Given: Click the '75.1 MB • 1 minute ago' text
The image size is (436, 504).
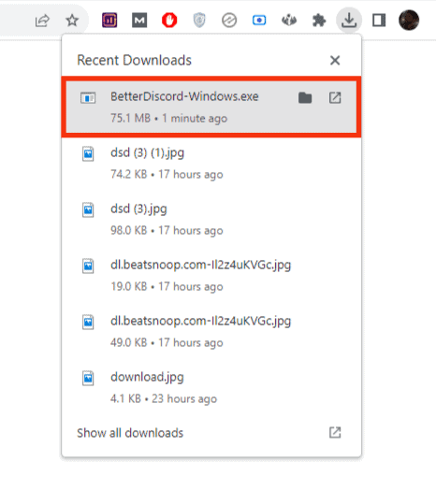Looking at the screenshot, I should tap(168, 118).
